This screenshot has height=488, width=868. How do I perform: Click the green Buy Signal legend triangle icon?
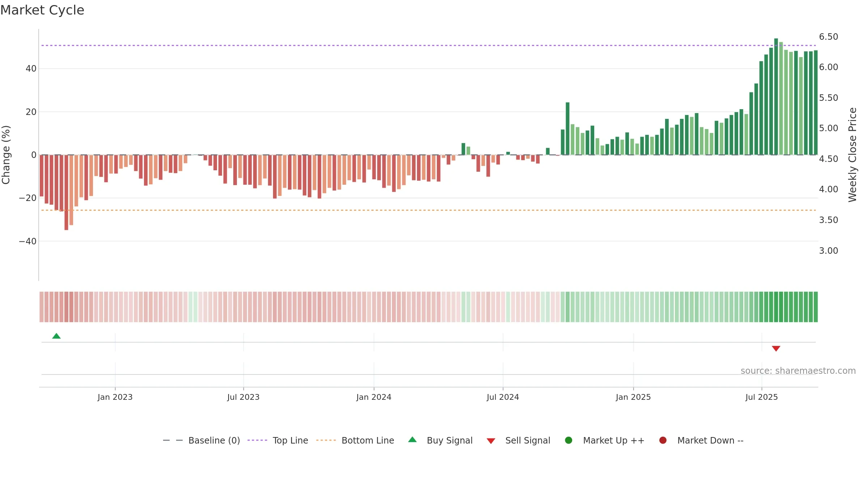(412, 440)
